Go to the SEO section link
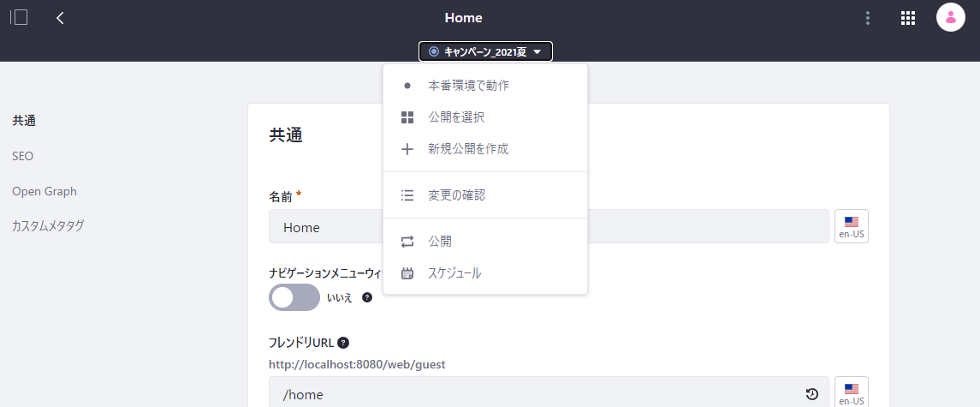Viewport: 980px width, 407px height. [x=23, y=156]
